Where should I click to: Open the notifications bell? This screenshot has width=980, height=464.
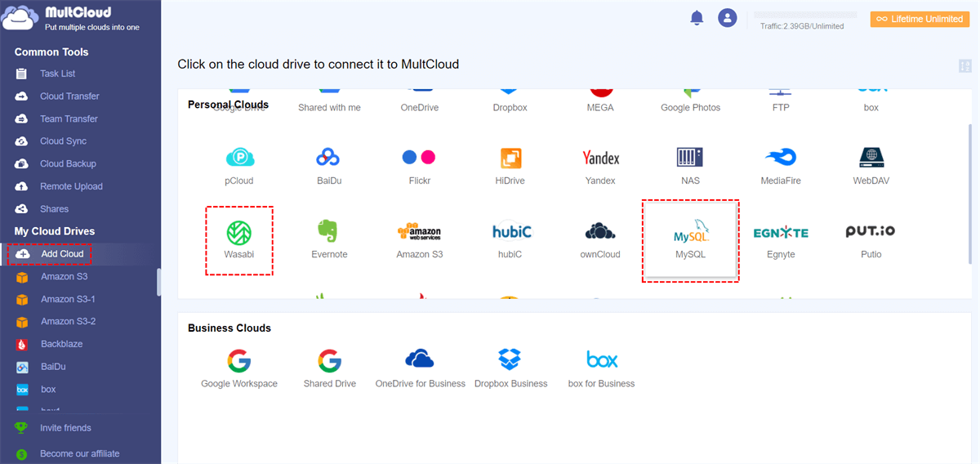697,18
